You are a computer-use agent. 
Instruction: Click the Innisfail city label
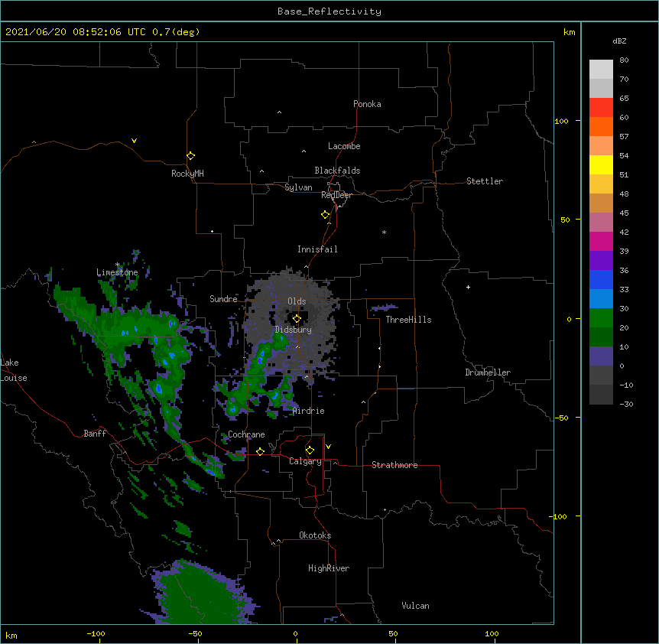(x=317, y=249)
